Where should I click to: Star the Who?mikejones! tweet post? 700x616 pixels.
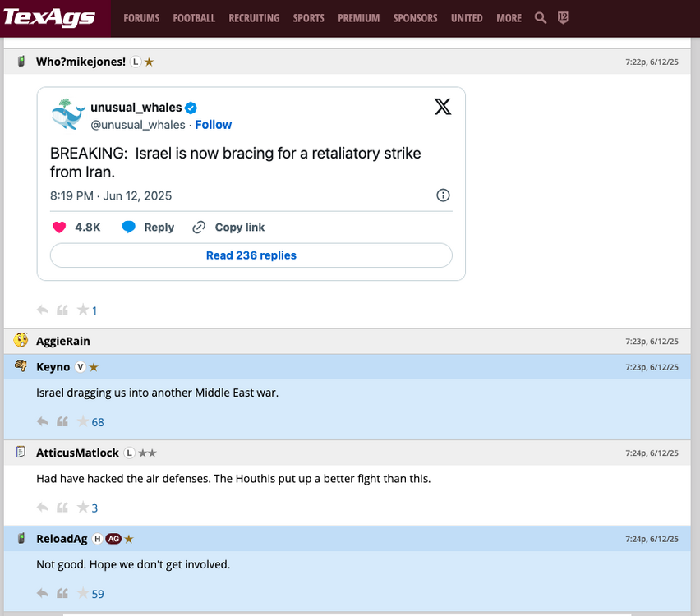(x=82, y=310)
